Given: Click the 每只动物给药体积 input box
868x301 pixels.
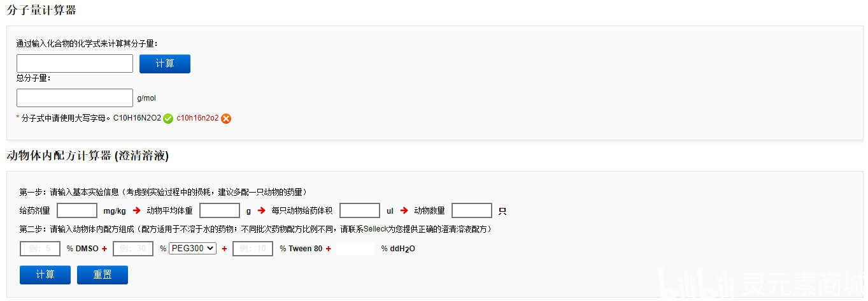Looking at the screenshot, I should tap(360, 210).
